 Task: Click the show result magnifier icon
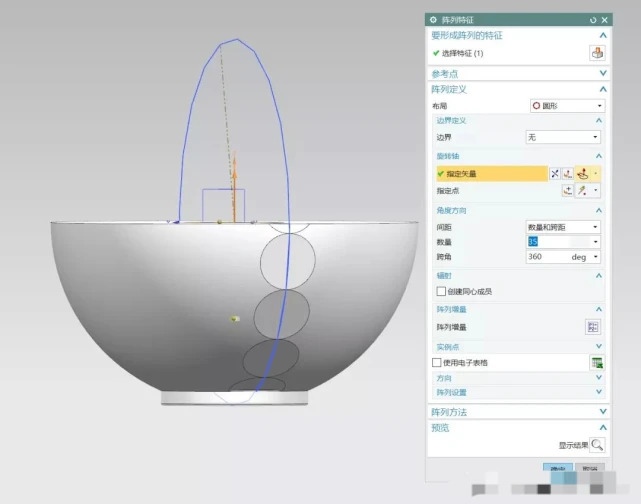tap(597, 445)
